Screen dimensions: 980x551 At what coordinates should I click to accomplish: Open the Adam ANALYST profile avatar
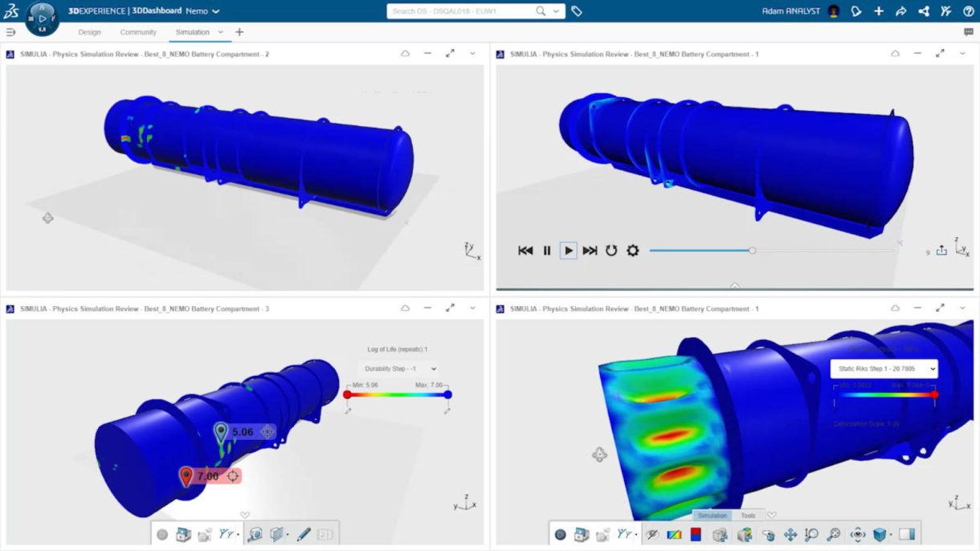pyautogui.click(x=834, y=11)
